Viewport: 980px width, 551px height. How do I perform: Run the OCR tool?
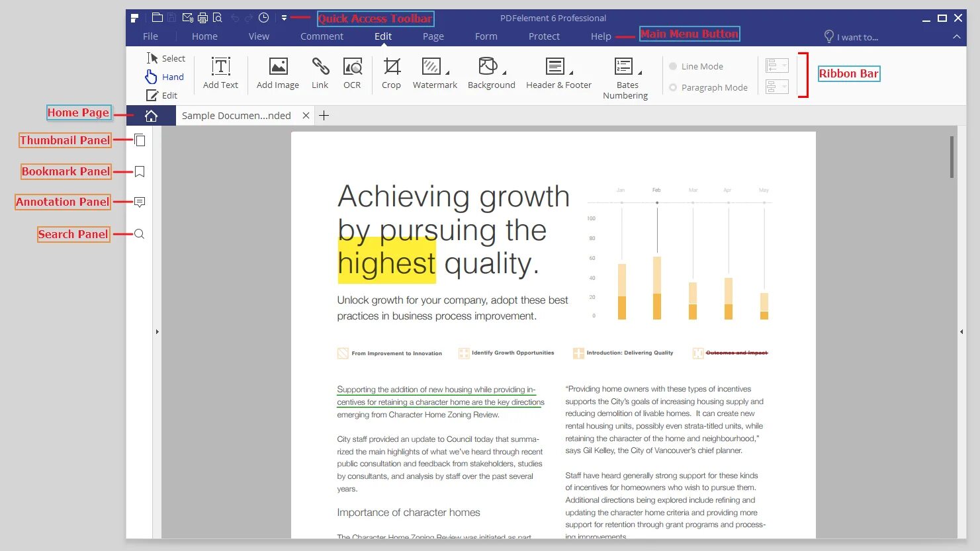point(352,73)
